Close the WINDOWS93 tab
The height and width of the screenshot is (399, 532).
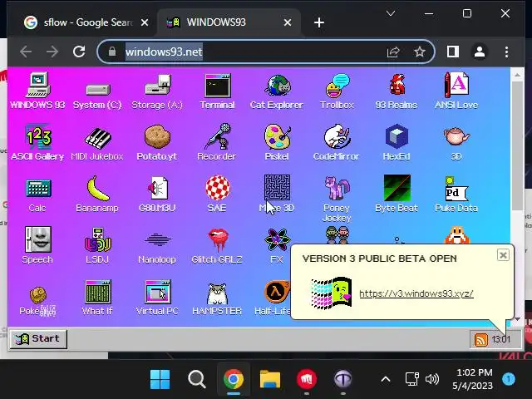point(288,22)
